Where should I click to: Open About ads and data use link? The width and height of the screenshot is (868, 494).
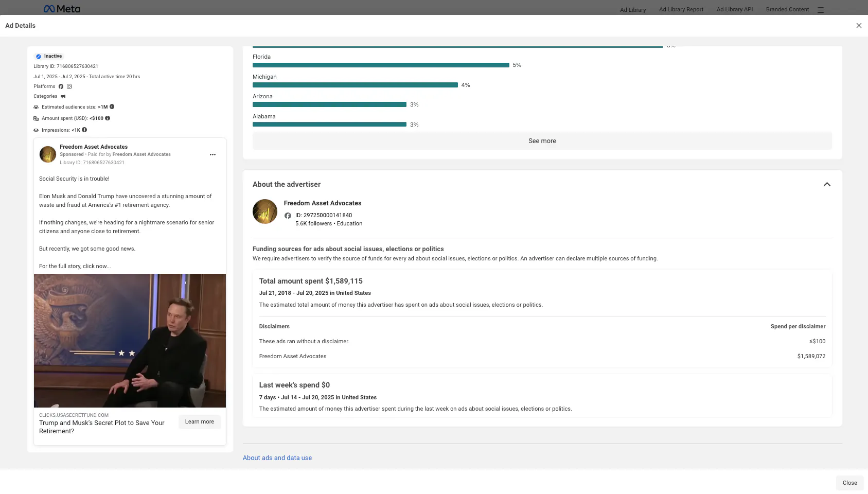[x=277, y=458]
